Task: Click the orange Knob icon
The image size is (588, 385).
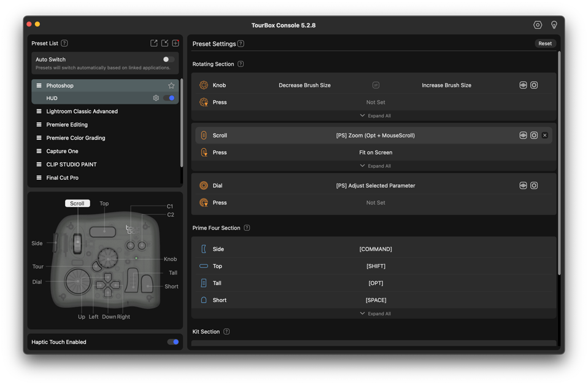Action: pyautogui.click(x=204, y=85)
